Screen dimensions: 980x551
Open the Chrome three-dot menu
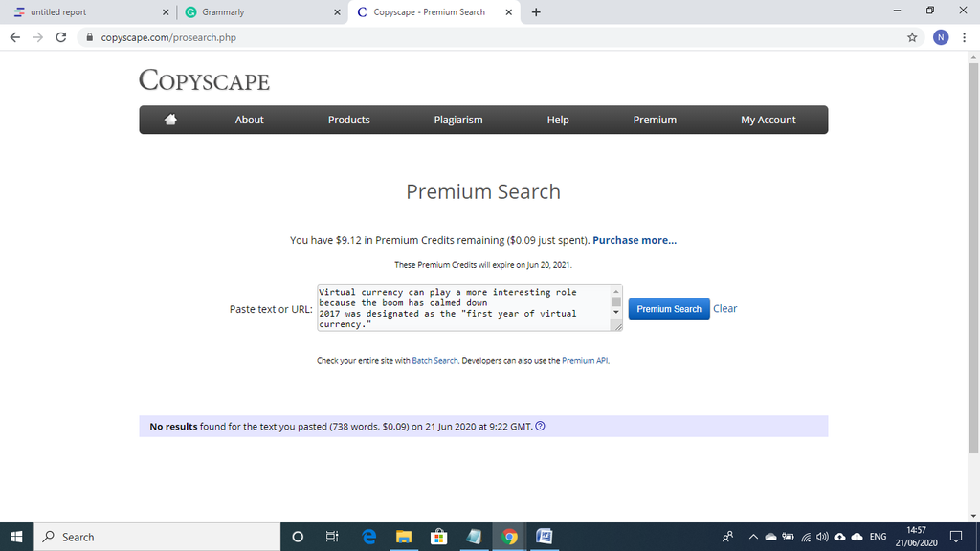[x=965, y=37]
